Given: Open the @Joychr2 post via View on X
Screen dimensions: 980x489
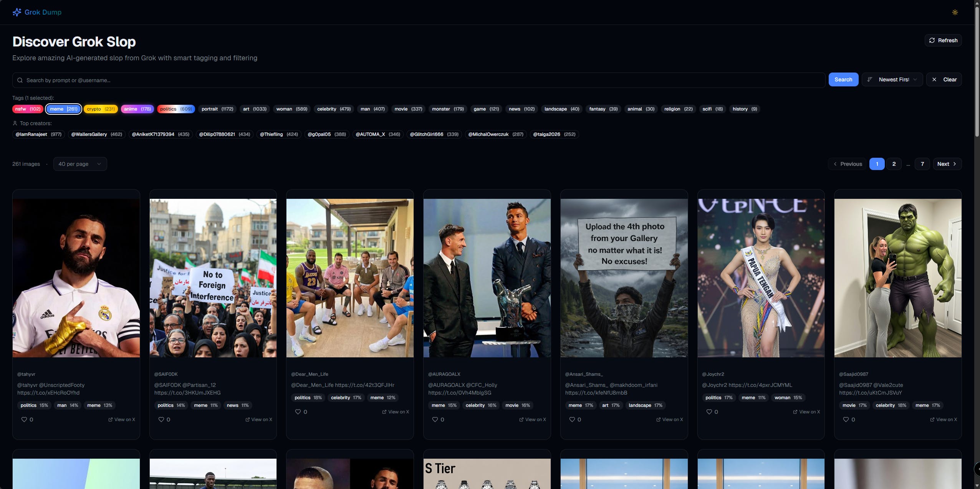Looking at the screenshot, I should coord(806,412).
